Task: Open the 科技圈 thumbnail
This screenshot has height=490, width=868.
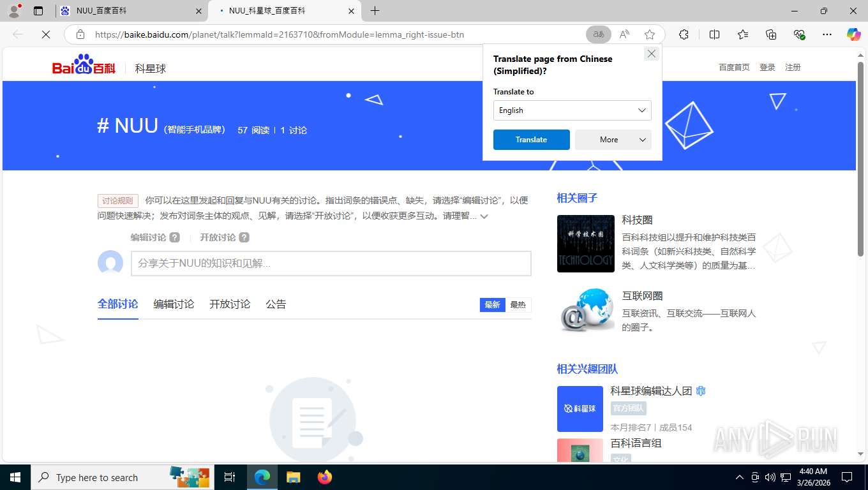Action: tap(586, 244)
